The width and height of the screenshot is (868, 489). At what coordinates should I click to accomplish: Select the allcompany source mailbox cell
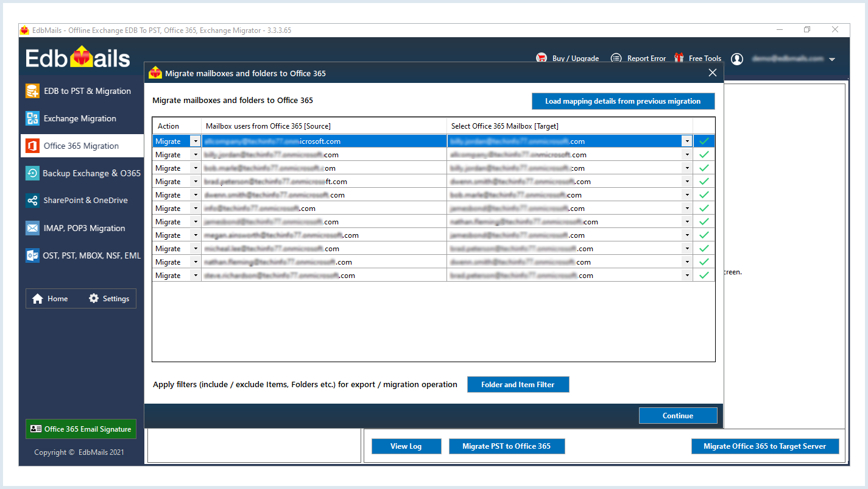(324, 141)
